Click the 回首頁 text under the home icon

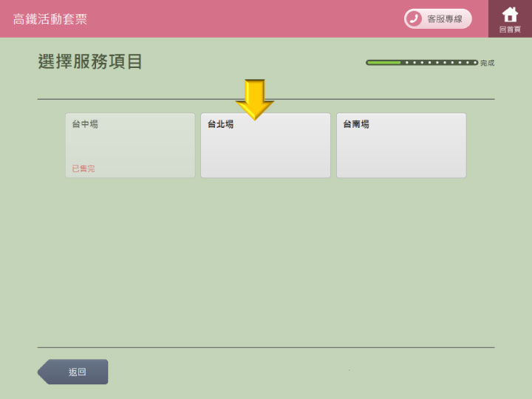click(510, 30)
